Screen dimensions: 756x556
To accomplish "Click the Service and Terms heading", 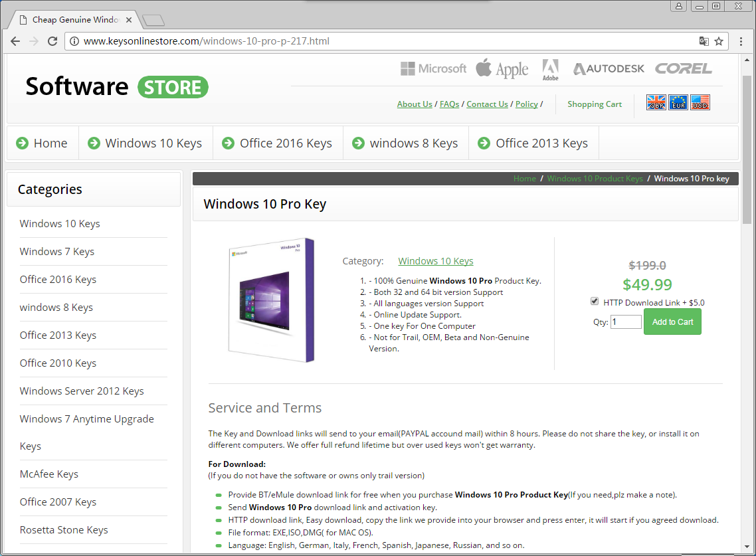I will click(264, 408).
